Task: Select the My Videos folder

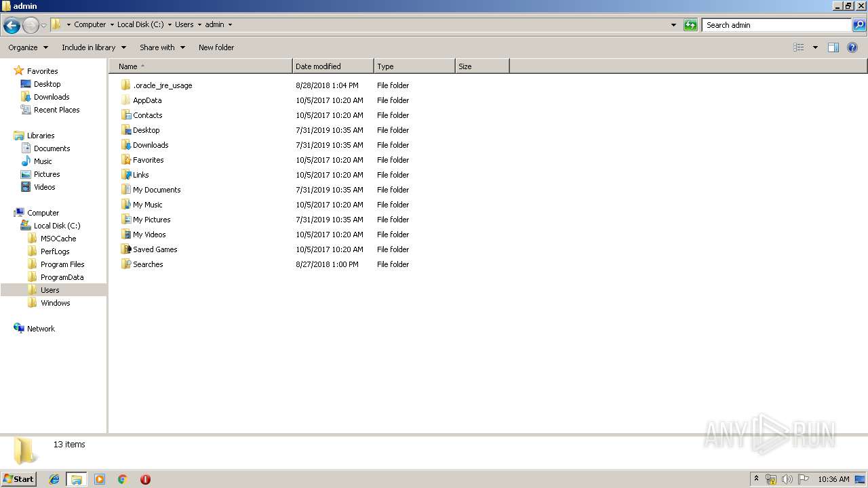Action: pyautogui.click(x=149, y=235)
